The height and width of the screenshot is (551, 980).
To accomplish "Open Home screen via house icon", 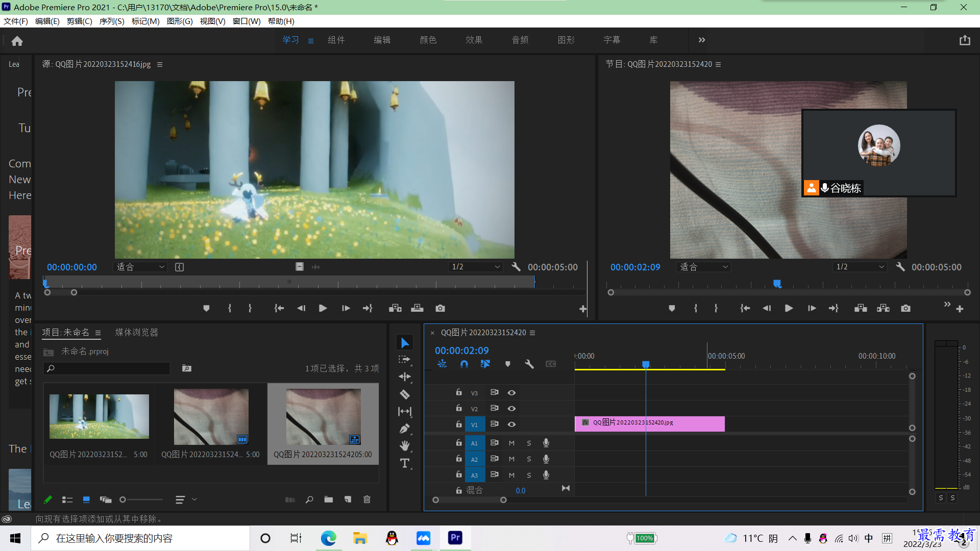I will coord(17,41).
